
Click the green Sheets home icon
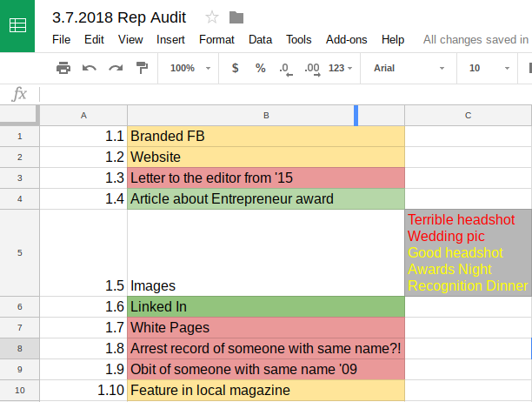pos(17,26)
